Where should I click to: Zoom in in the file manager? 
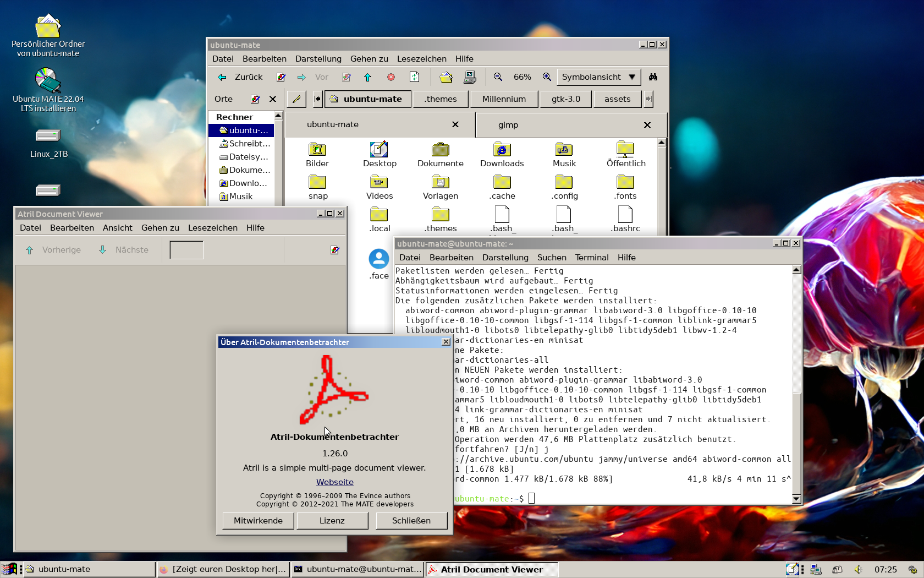547,77
